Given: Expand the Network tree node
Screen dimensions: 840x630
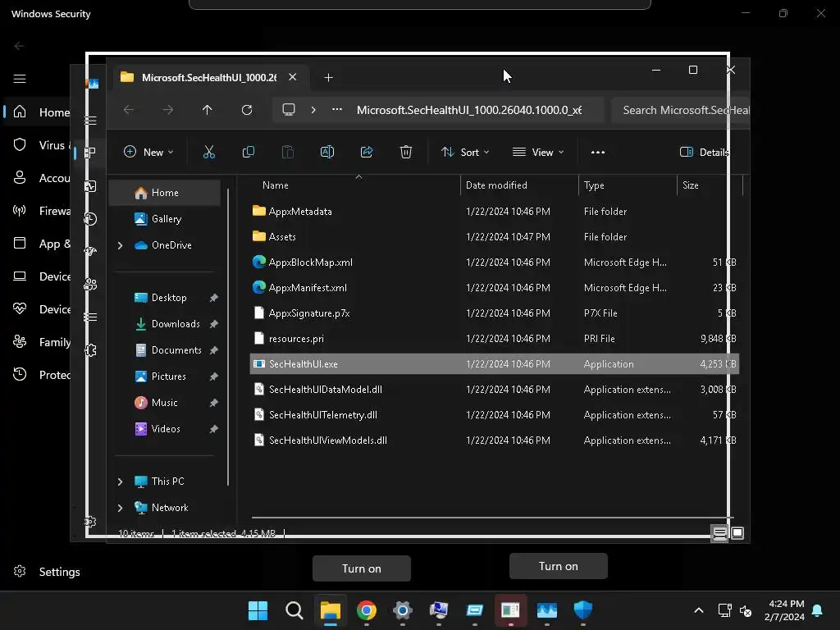Looking at the screenshot, I should (120, 508).
